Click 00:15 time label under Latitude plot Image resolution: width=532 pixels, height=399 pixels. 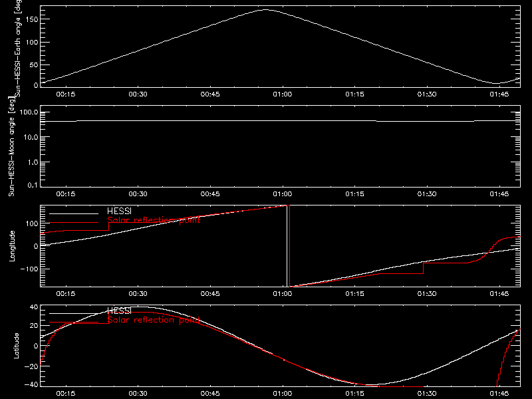[x=66, y=394]
